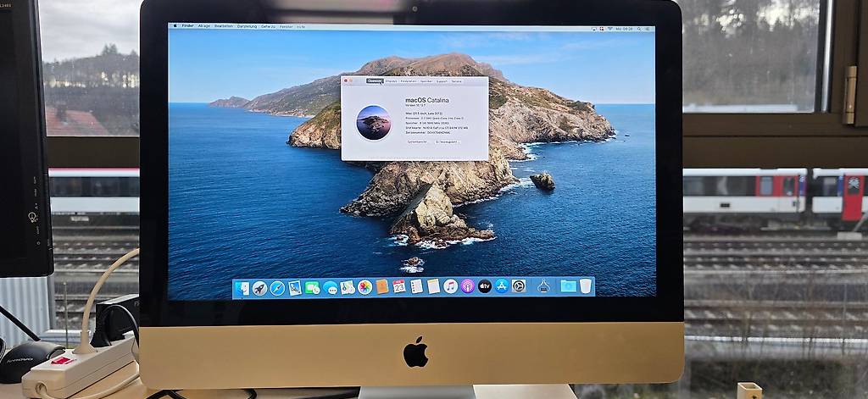Open the Apple TV app in Dock

pos(485,286)
